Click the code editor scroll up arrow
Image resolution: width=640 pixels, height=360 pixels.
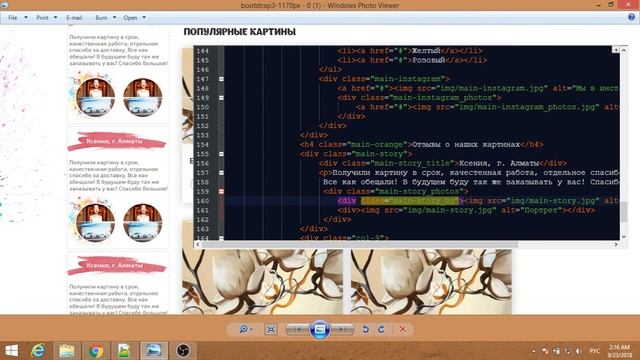tap(624, 50)
